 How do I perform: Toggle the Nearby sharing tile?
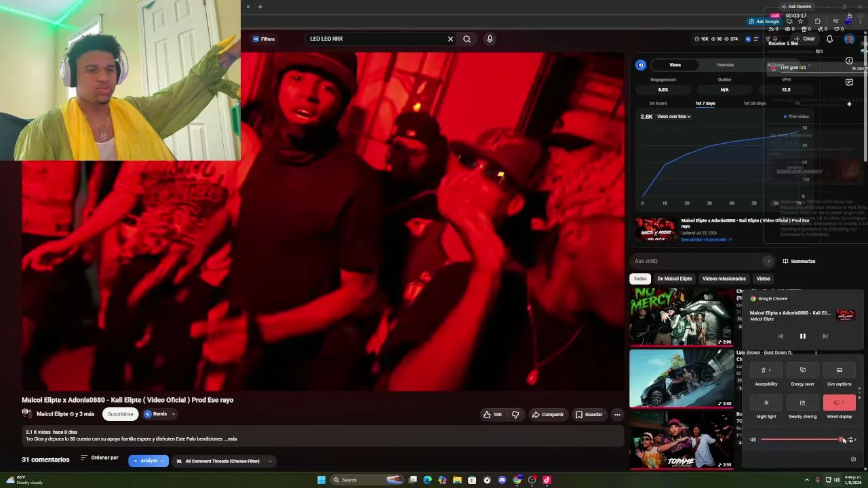[x=803, y=403]
